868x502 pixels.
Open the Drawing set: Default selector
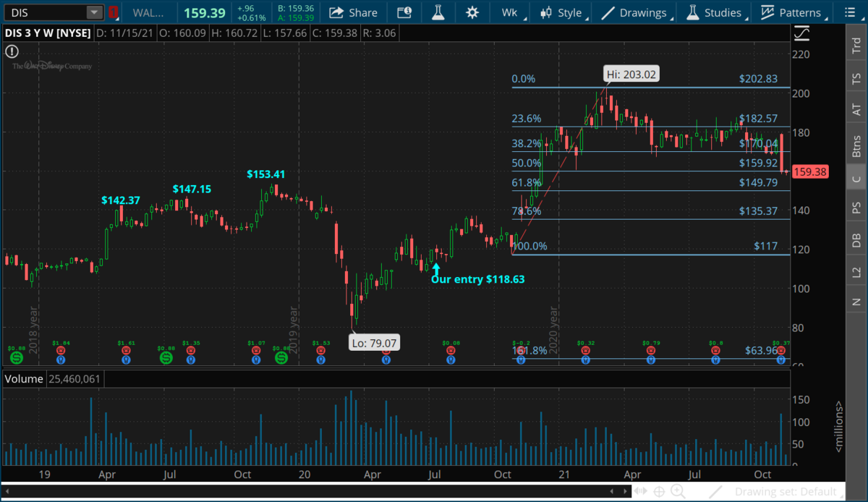(x=788, y=492)
